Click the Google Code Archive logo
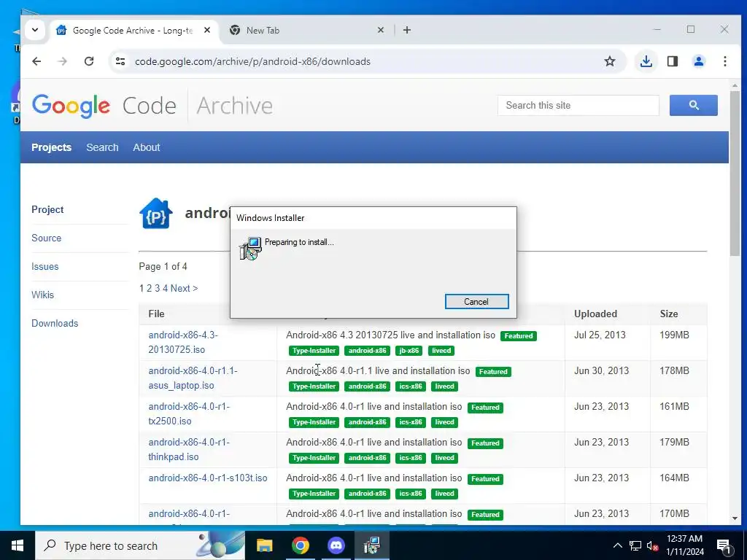This screenshot has width=747, height=560. coord(152,106)
